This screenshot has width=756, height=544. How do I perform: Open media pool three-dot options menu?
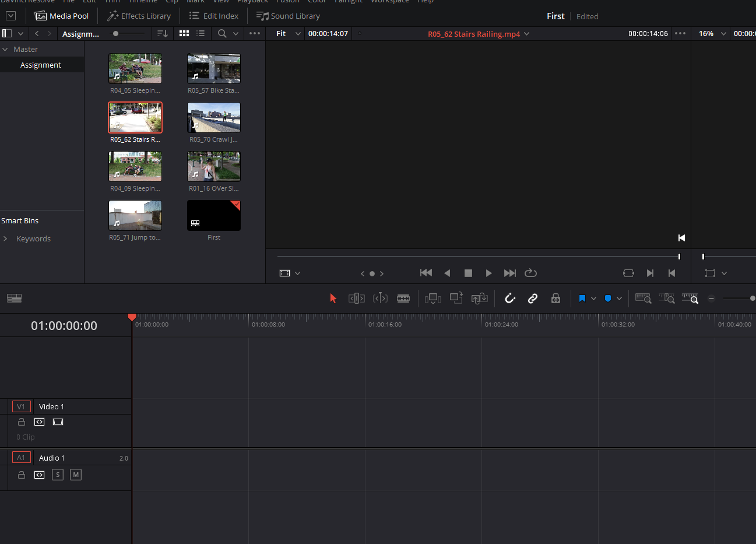click(x=255, y=33)
